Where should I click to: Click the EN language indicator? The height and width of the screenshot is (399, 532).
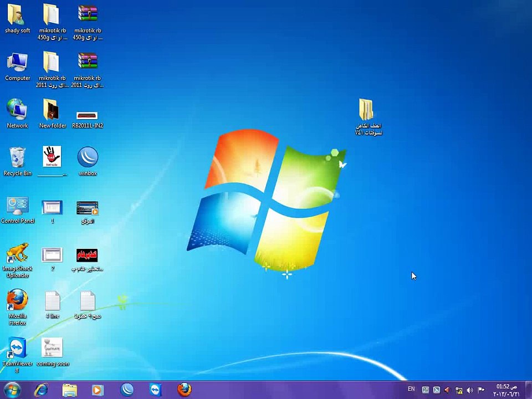tap(411, 389)
